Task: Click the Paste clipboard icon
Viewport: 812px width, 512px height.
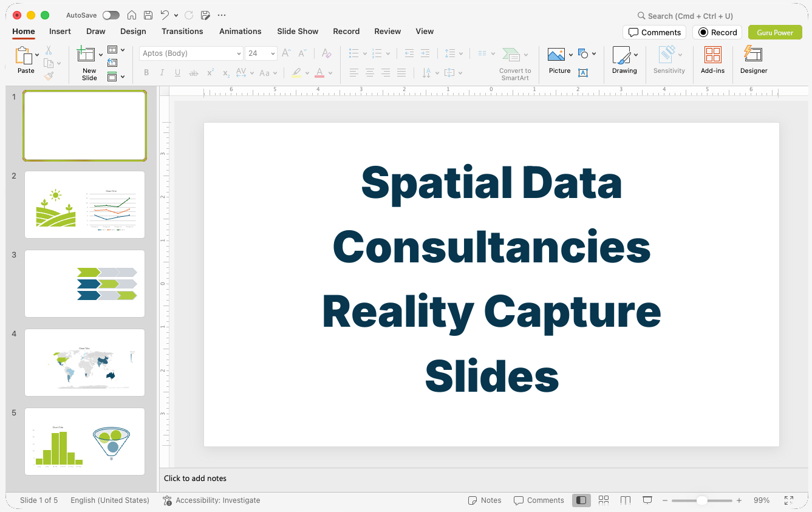Action: coord(24,56)
